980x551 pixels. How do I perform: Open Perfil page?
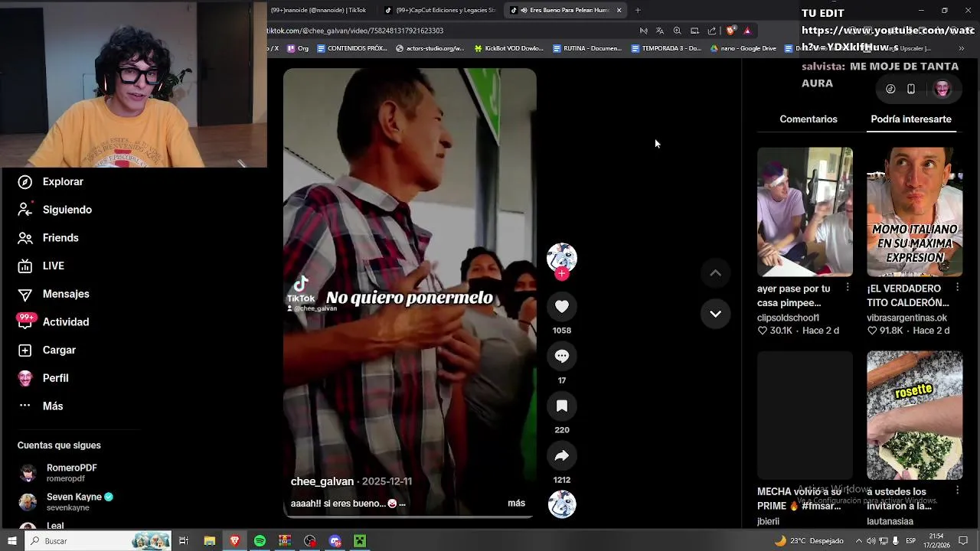[43, 378]
